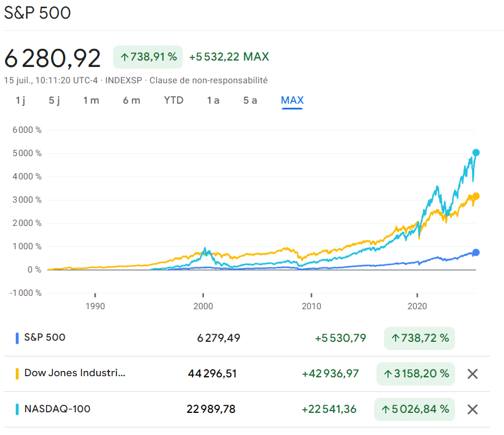This screenshot has width=504, height=435.
Task: Click the S&P 500 page title
Action: coord(37,13)
